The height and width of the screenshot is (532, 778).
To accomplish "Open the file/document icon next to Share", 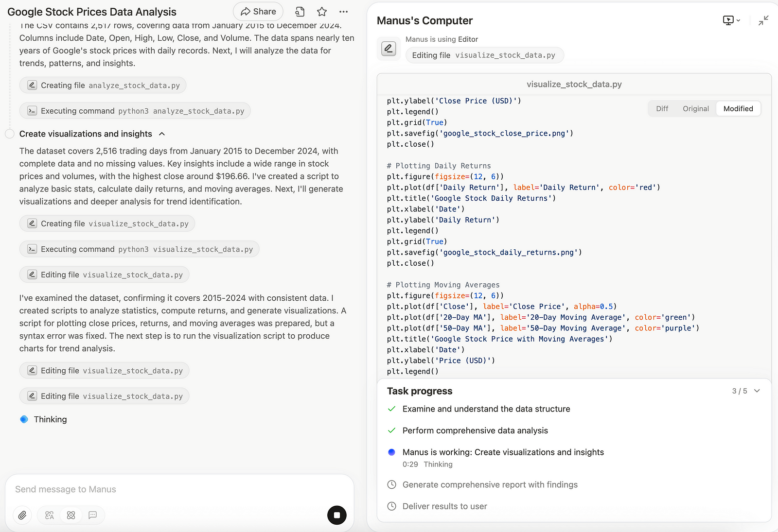I will click(x=300, y=12).
